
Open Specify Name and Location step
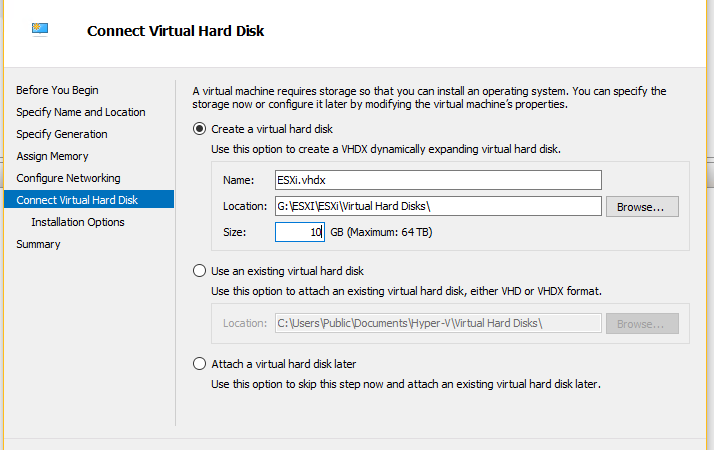click(80, 112)
